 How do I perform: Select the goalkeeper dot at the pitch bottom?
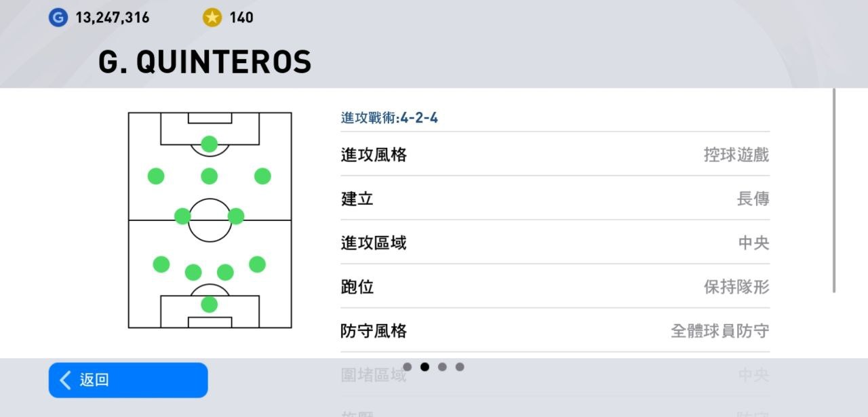(x=210, y=304)
